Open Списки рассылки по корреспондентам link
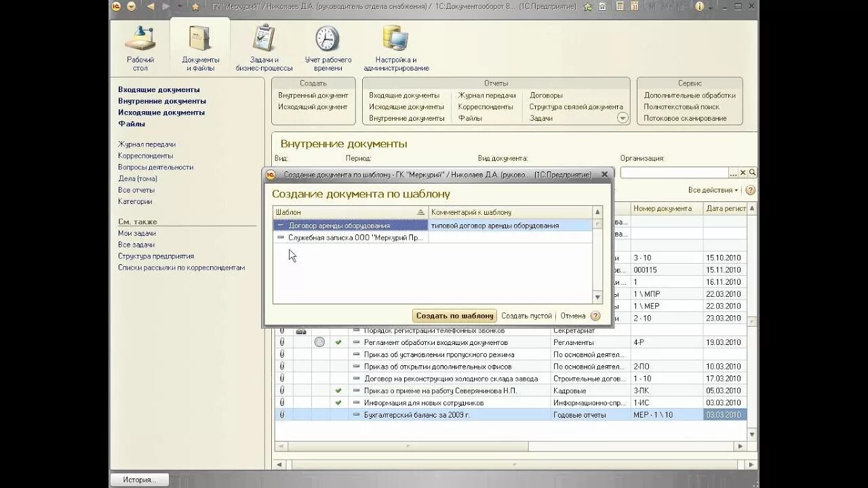This screenshot has width=868, height=488. (x=181, y=268)
